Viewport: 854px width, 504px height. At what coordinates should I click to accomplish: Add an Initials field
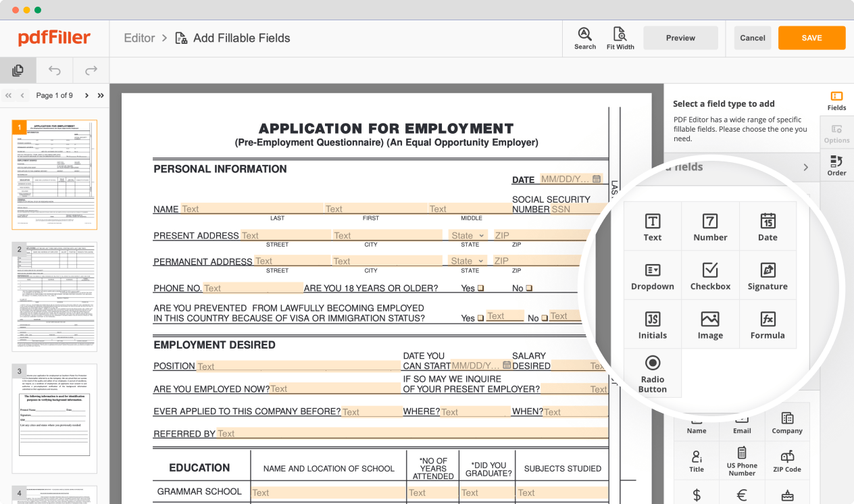click(x=652, y=324)
